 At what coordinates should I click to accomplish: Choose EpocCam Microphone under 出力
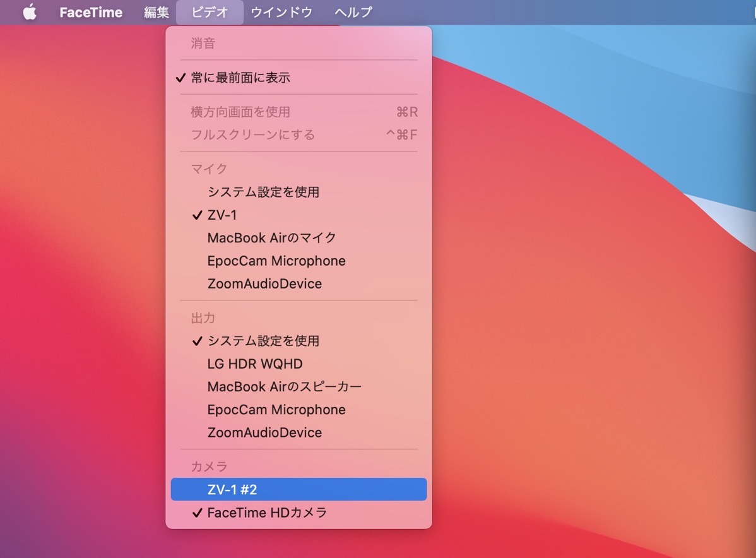[298, 410]
